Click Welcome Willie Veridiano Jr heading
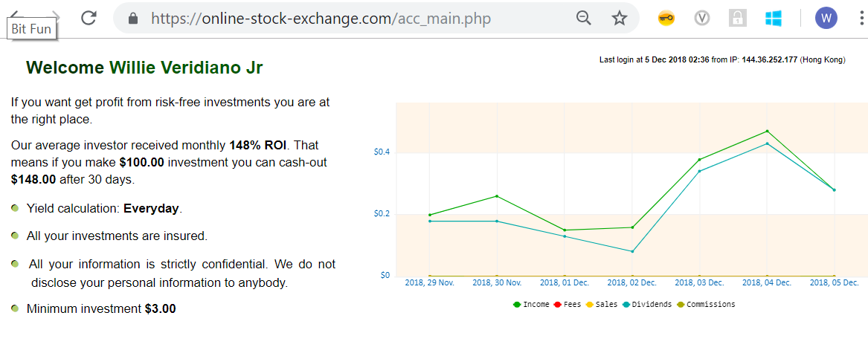This screenshot has width=868, height=356. pos(144,68)
